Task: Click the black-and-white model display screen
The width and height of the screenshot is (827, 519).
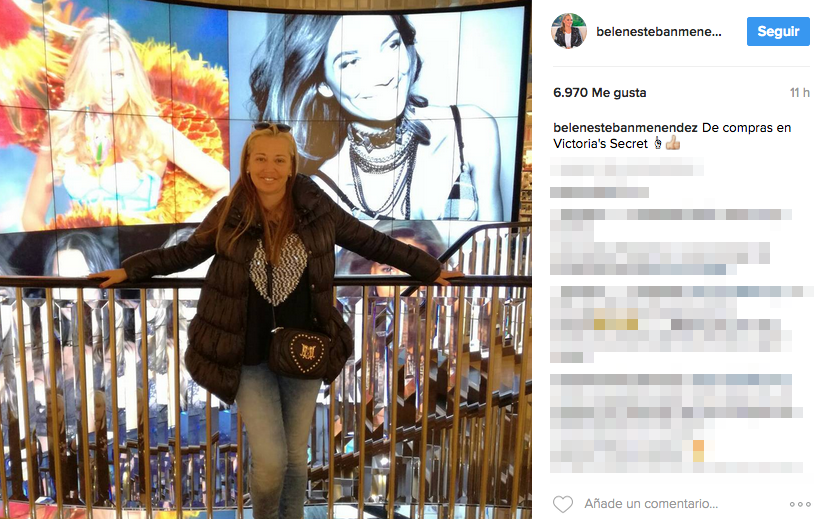Action: tap(377, 113)
